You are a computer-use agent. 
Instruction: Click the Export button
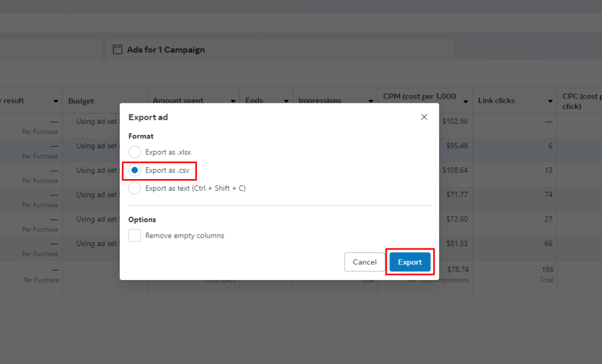coord(410,262)
